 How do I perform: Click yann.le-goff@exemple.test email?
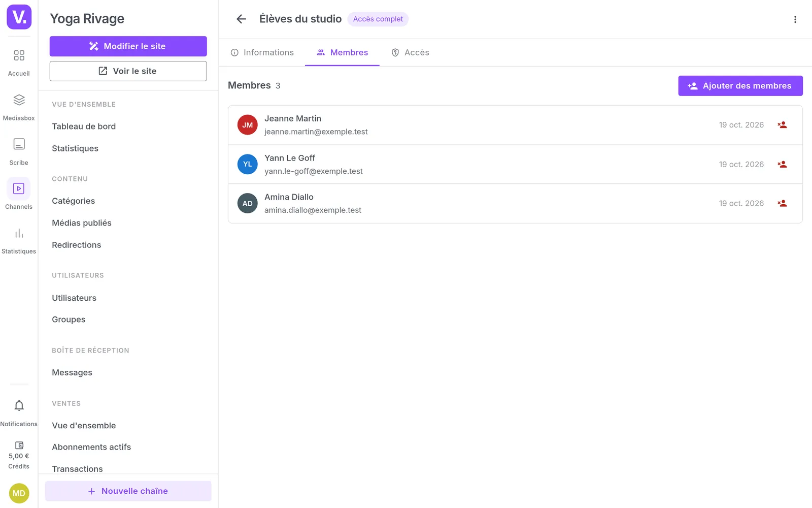coord(313,171)
